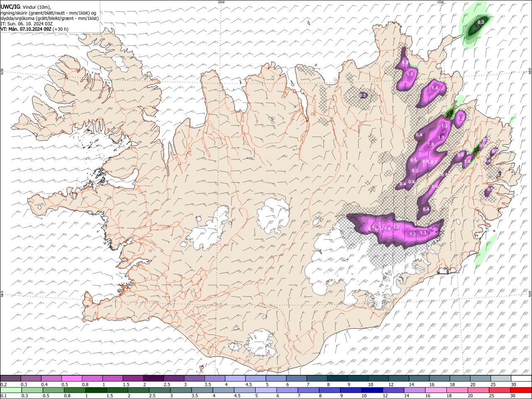Click the violet 12 swatch in the rain scale
The height and width of the screenshot is (399, 532).
(393, 390)
